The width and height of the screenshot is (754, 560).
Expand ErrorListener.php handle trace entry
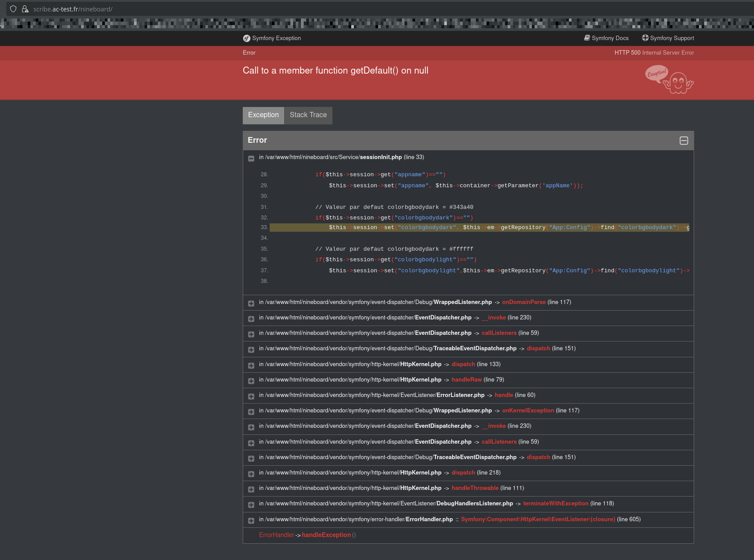pos(251,396)
